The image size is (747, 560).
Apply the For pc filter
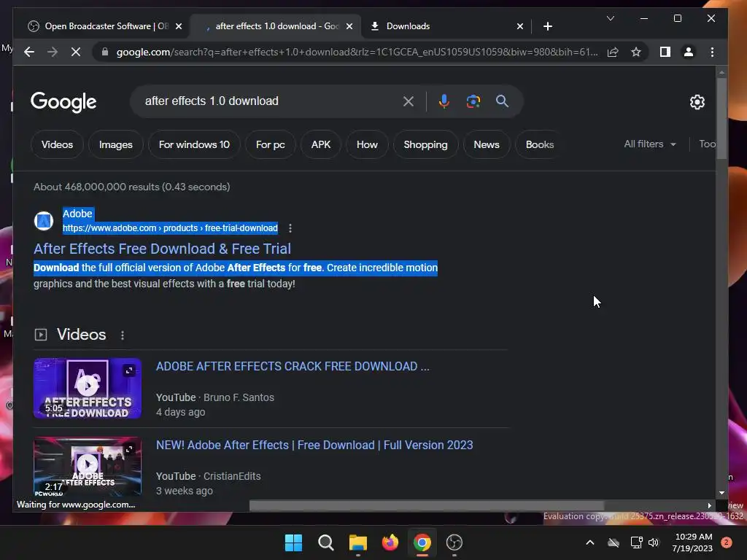click(270, 144)
